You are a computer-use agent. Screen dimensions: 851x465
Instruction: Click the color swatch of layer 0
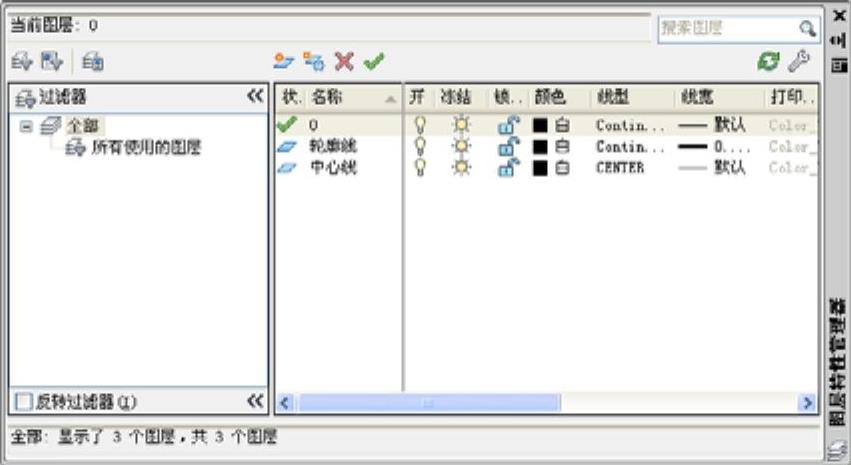[540, 125]
